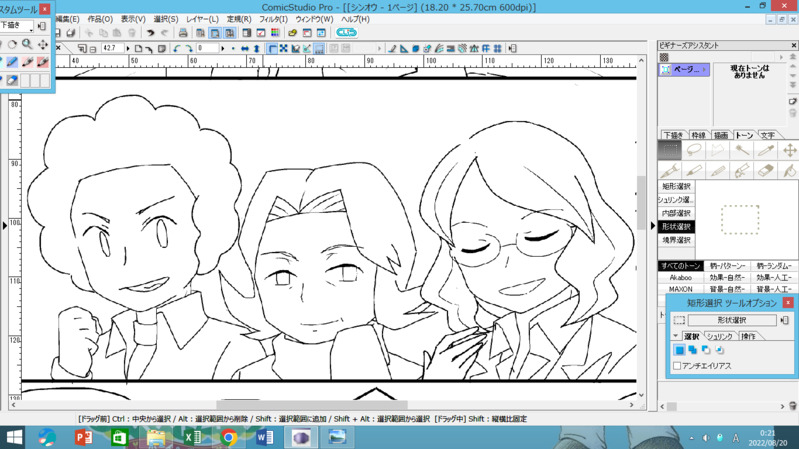Screen dimensions: 799x449
Task: Select new selection mode icon
Action: (679, 350)
